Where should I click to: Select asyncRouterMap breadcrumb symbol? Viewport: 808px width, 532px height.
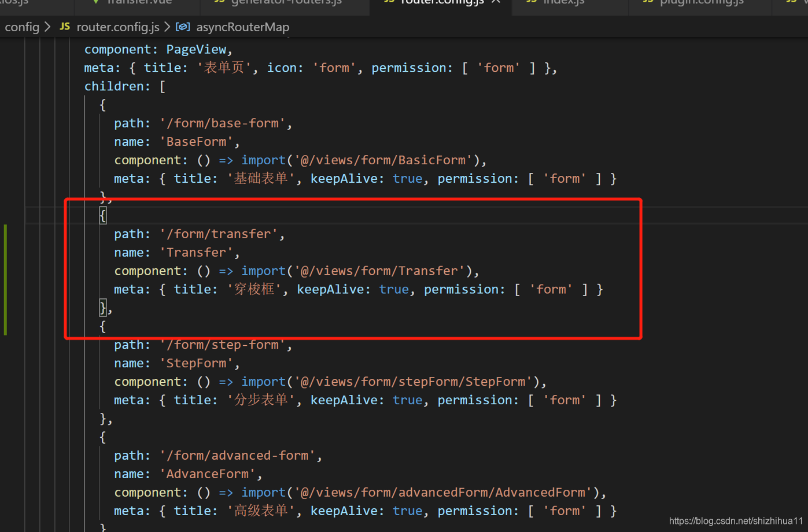tap(242, 27)
